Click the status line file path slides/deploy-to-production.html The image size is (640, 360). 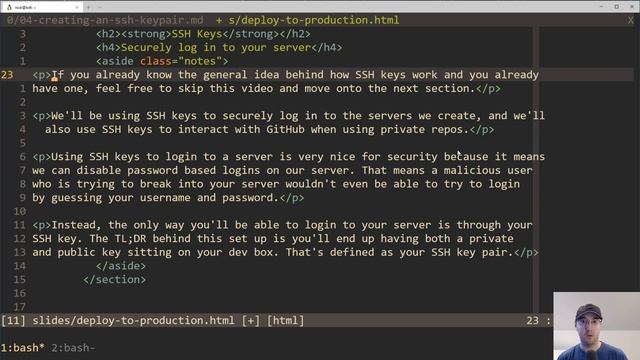133,320
